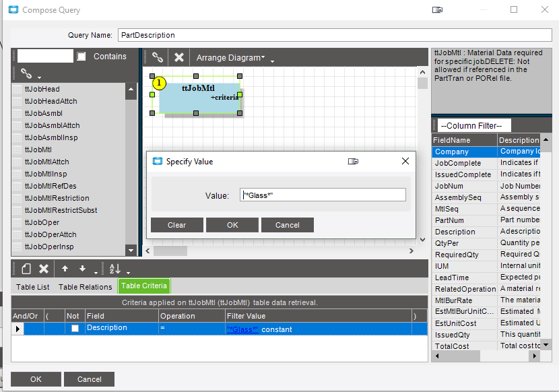Click OK button of Compose Query window
The width and height of the screenshot is (559, 392).
36,379
